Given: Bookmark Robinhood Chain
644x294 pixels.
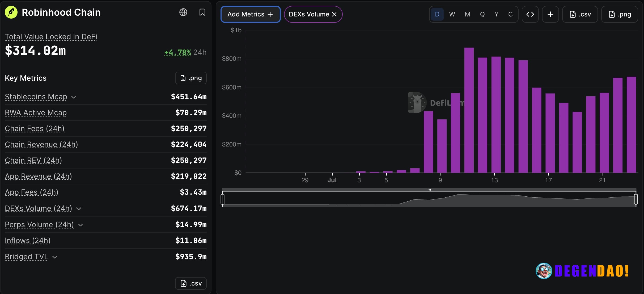Looking at the screenshot, I should tap(202, 12).
